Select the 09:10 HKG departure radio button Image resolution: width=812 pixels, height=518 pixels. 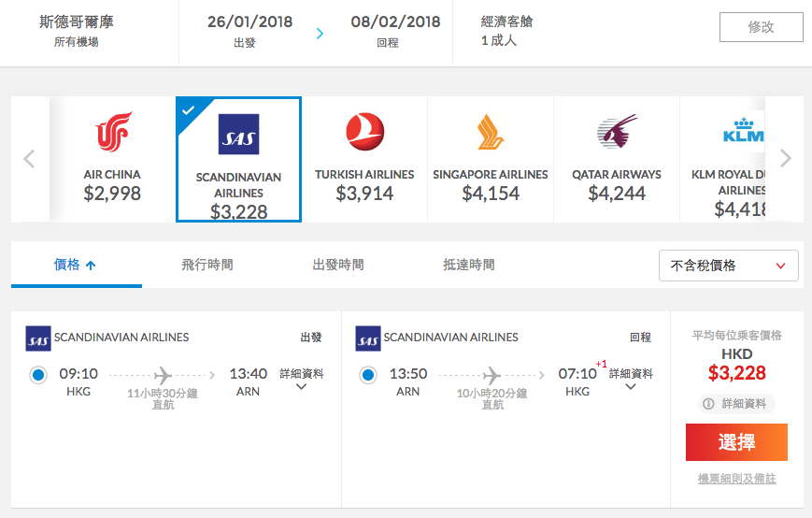[x=37, y=375]
